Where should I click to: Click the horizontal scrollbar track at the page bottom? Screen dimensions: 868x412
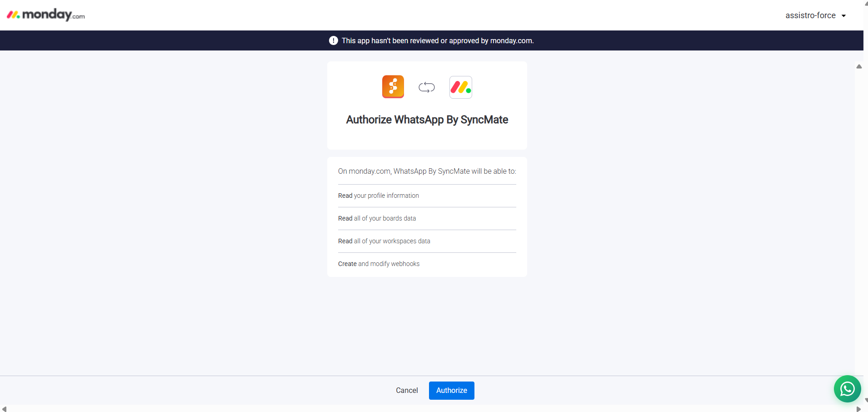click(x=432, y=409)
